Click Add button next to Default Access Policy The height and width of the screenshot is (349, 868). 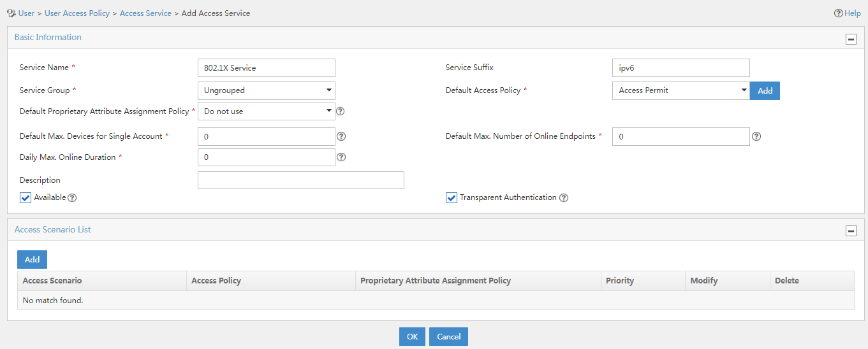tap(765, 90)
